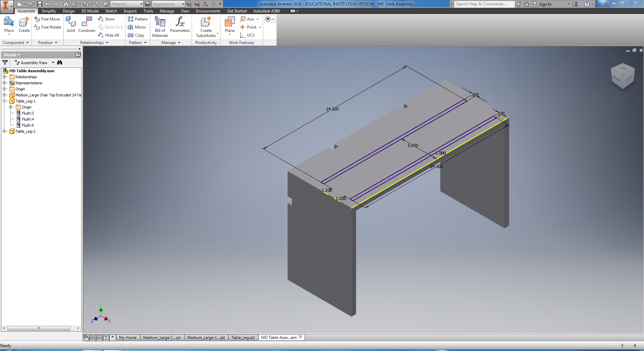
Task: Switch to the Table_Leg.ipt document tab
Action: click(243, 337)
